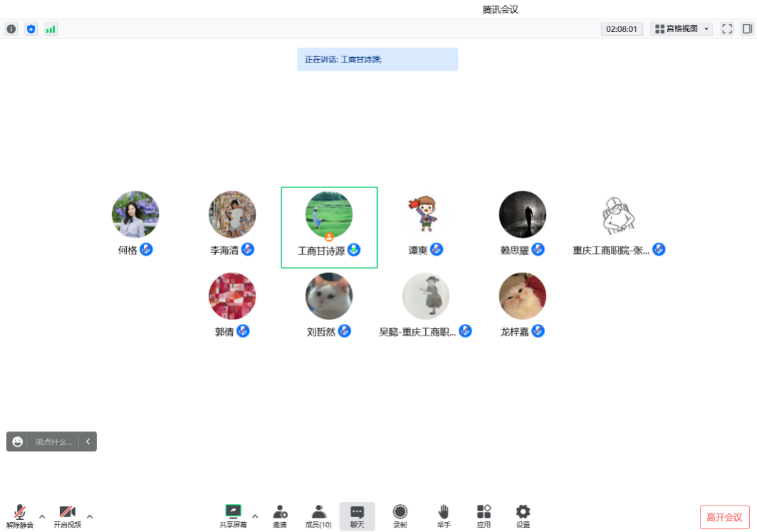
Task: Start recording with the 录制 icon
Action: pyautogui.click(x=400, y=516)
